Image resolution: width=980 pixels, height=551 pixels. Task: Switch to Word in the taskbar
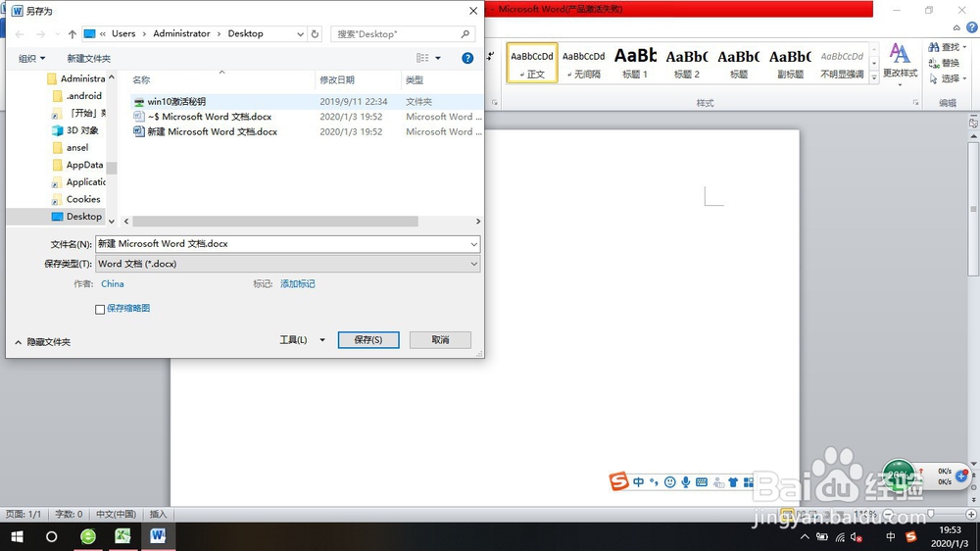point(158,536)
